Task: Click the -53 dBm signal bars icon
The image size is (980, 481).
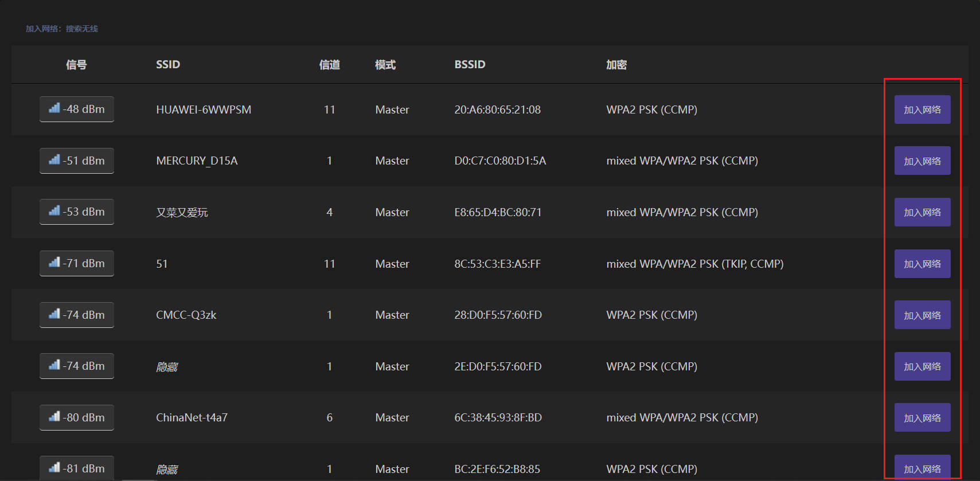Action: pos(54,211)
